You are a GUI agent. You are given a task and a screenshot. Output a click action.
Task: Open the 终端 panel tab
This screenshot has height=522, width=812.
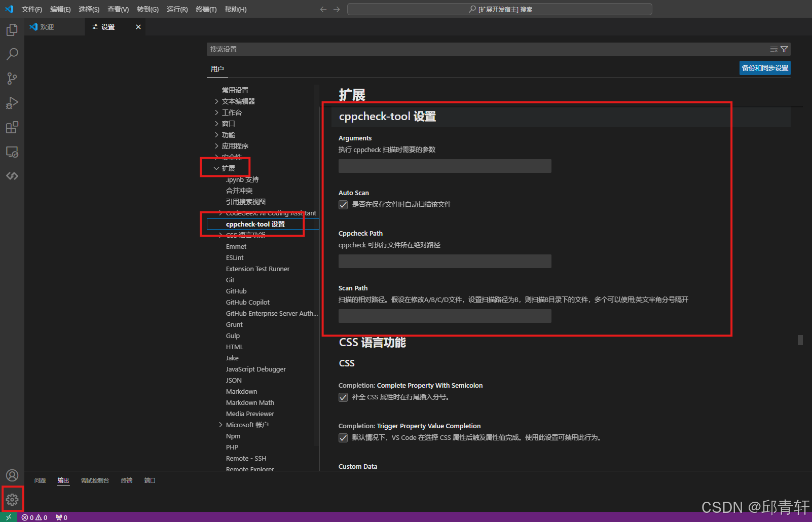point(127,480)
